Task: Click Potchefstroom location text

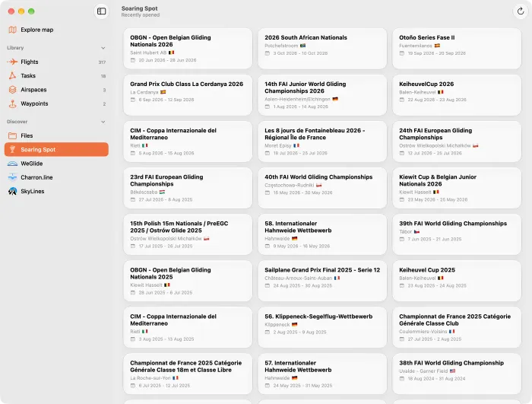Action: click(x=281, y=46)
